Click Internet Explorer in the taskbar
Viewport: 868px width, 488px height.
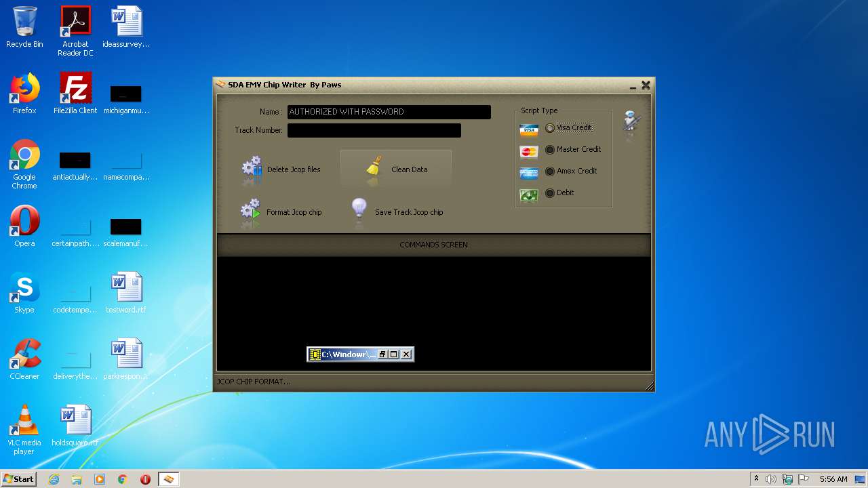pos(54,479)
